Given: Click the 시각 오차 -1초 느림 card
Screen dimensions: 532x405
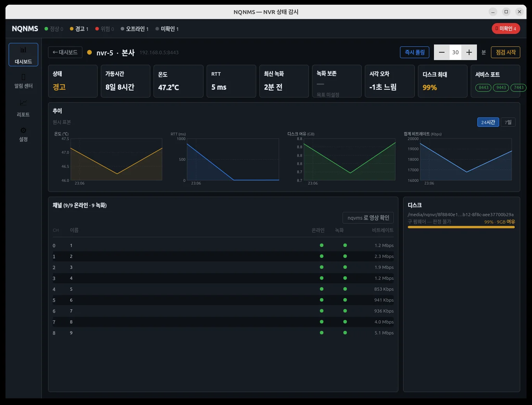Looking at the screenshot, I should [x=389, y=81].
